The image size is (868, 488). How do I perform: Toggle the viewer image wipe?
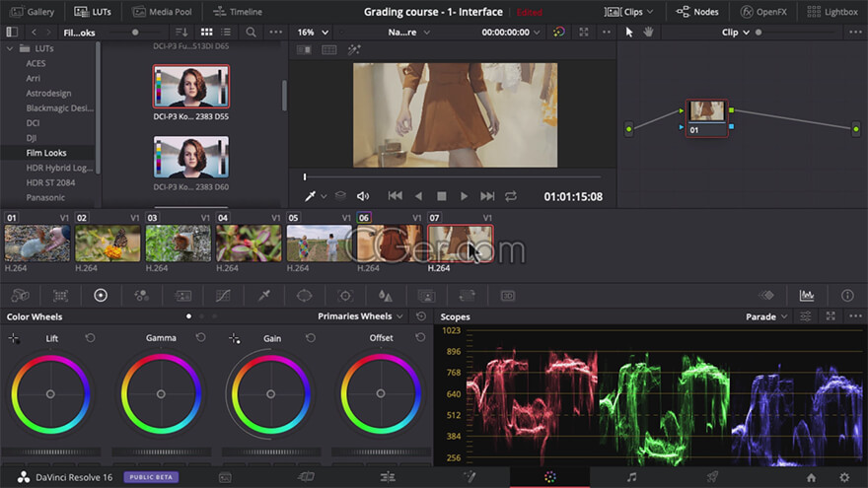pyautogui.click(x=304, y=50)
